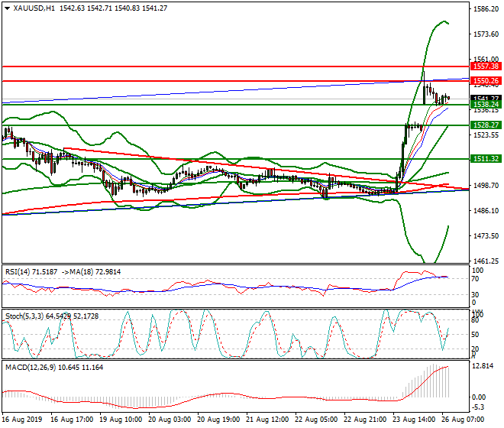Viewport: 504px width, 428px height.
Task: Select the 12.814 MACD scale value
Action: pos(483,366)
